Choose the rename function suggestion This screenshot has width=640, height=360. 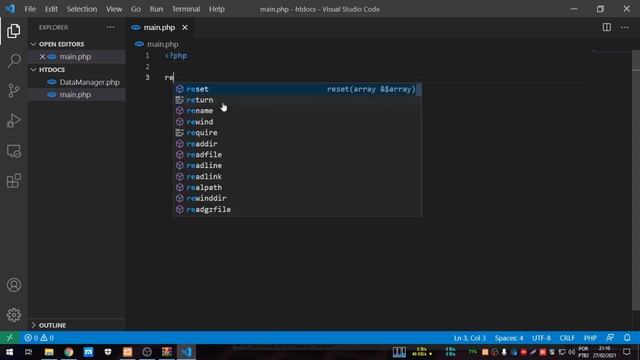click(297, 111)
